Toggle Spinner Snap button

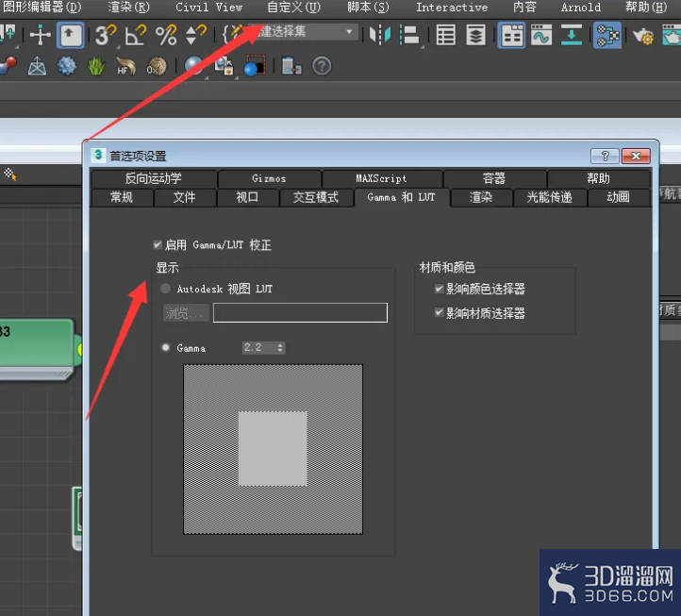(195, 35)
